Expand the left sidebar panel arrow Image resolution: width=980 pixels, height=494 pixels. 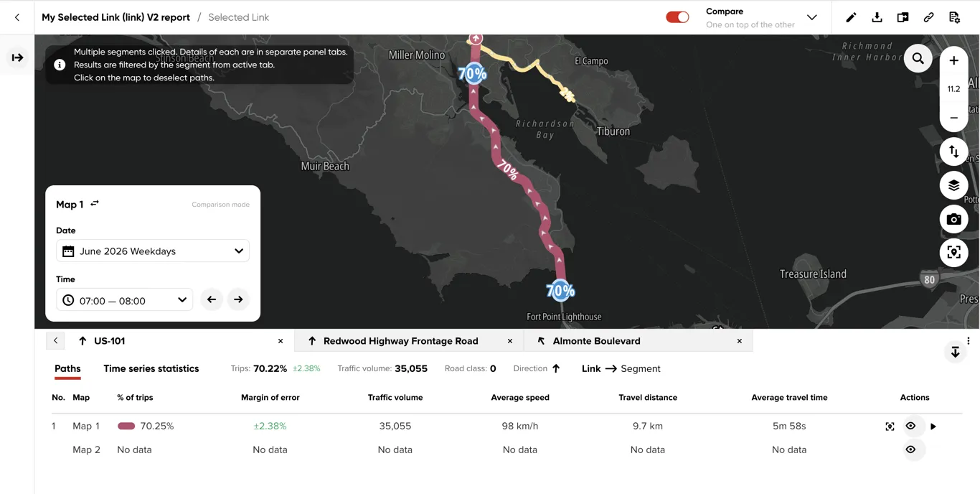click(x=17, y=57)
